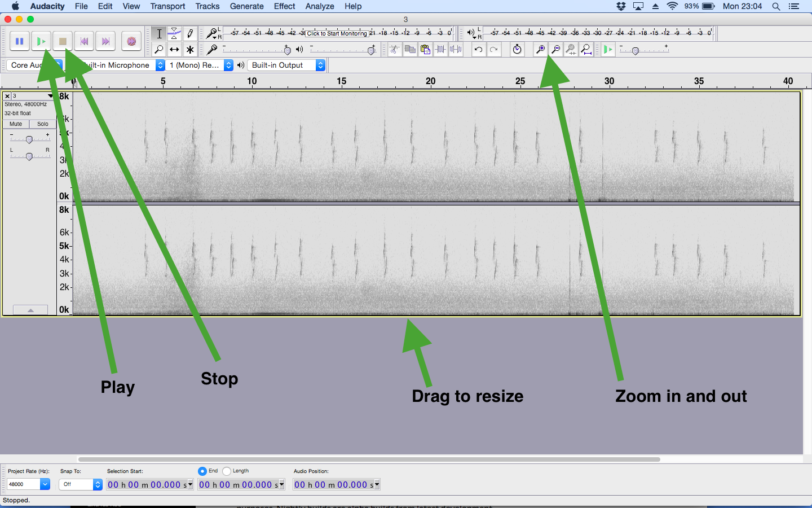Click the Copy icon in edit toolbar
The width and height of the screenshot is (812, 508).
click(x=410, y=50)
